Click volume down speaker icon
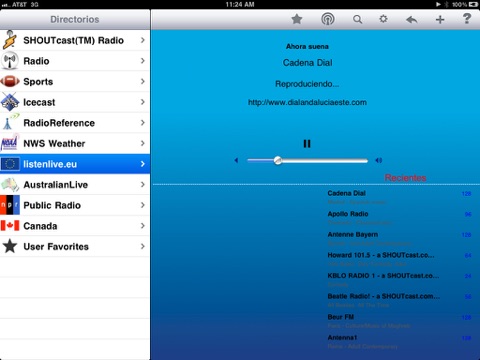The width and height of the screenshot is (480, 360). (x=236, y=160)
